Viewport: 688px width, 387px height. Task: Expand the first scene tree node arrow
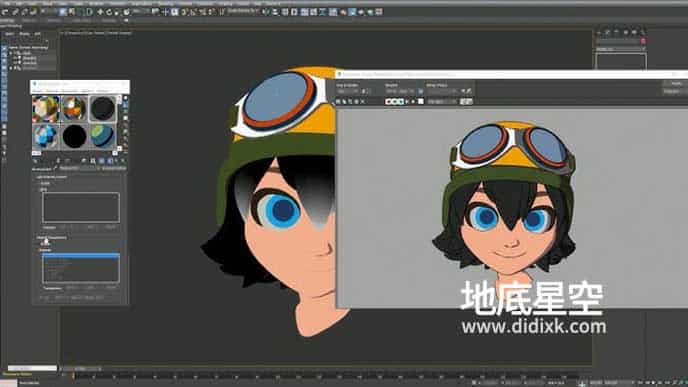(11, 53)
